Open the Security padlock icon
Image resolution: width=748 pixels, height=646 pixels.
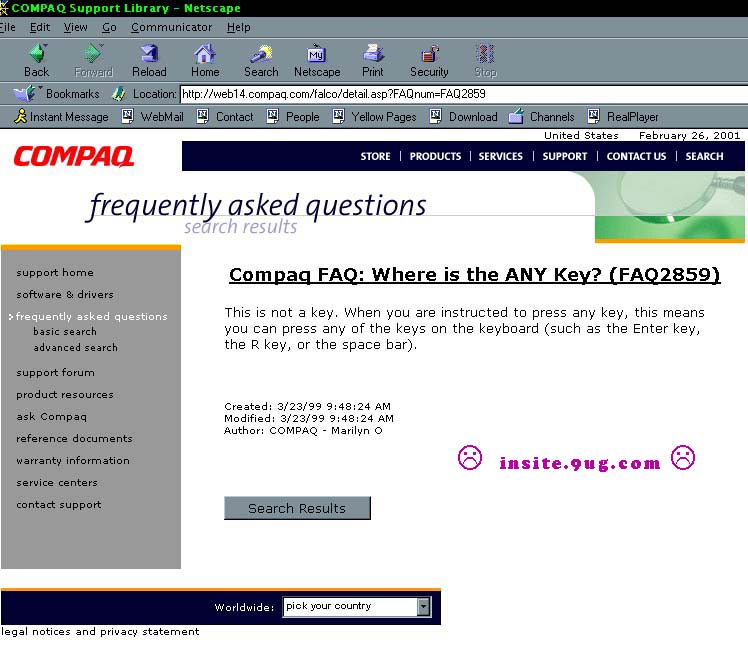pyautogui.click(x=429, y=54)
